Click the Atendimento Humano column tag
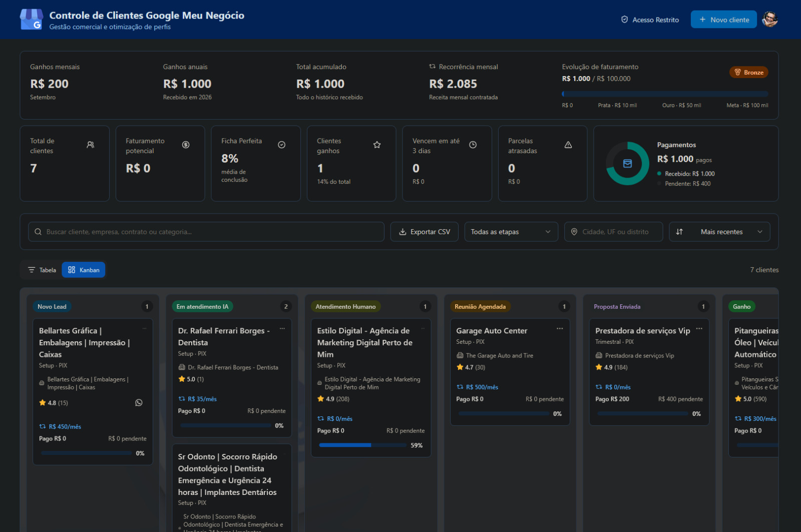 [x=345, y=307]
